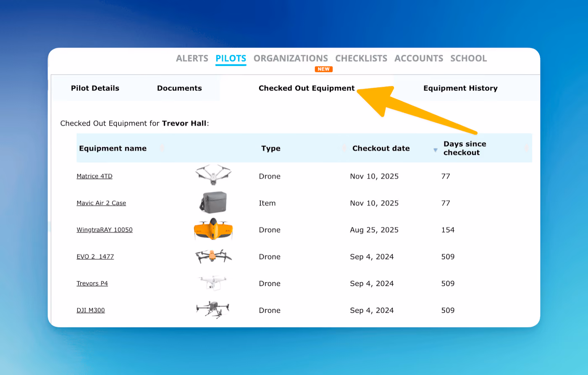
Task: Click the 'Aug 25, 2025' checkout date
Action: [x=374, y=230]
